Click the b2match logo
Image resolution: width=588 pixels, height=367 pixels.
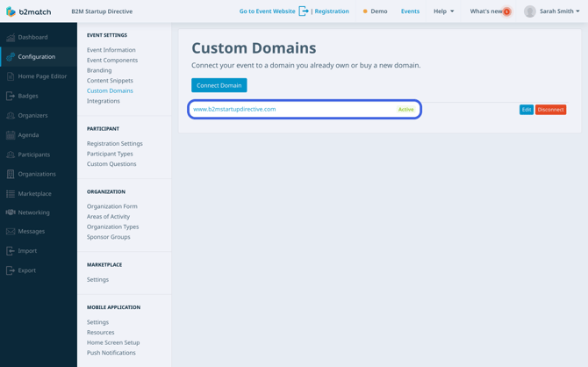[29, 11]
